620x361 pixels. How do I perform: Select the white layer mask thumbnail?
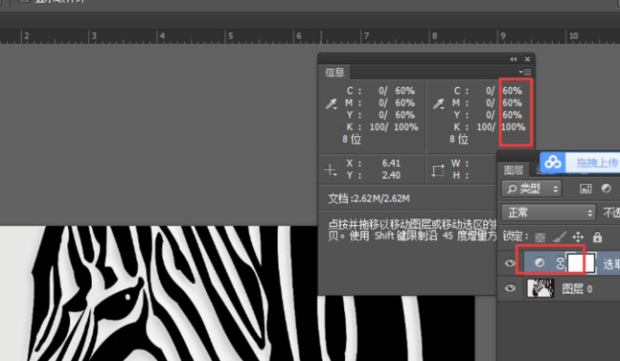(x=581, y=263)
